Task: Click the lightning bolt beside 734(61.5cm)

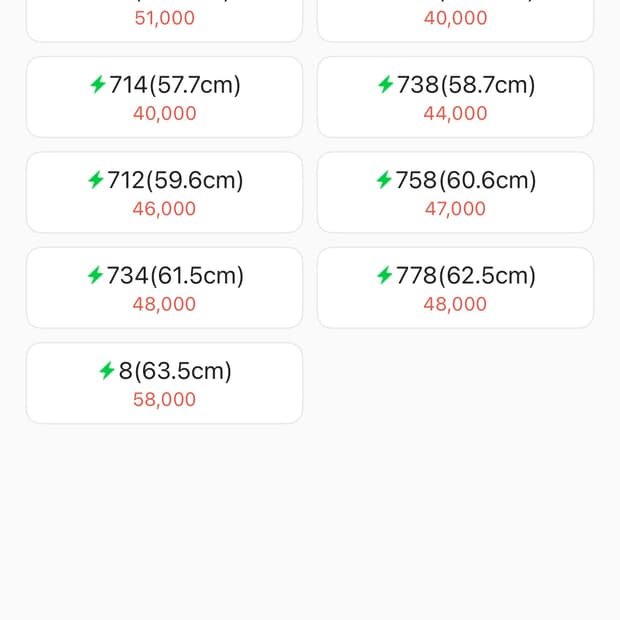Action: point(96,275)
